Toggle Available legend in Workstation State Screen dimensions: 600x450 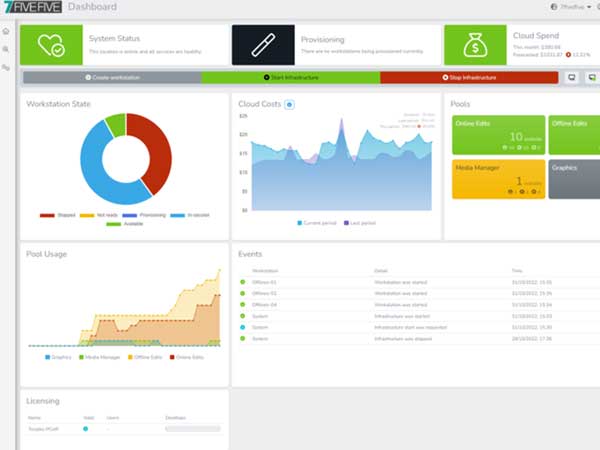click(124, 224)
